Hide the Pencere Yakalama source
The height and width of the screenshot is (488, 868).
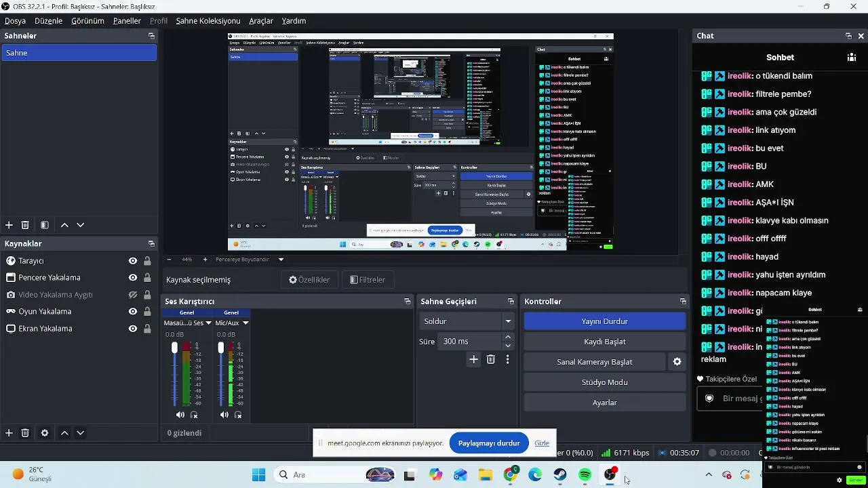click(x=133, y=278)
